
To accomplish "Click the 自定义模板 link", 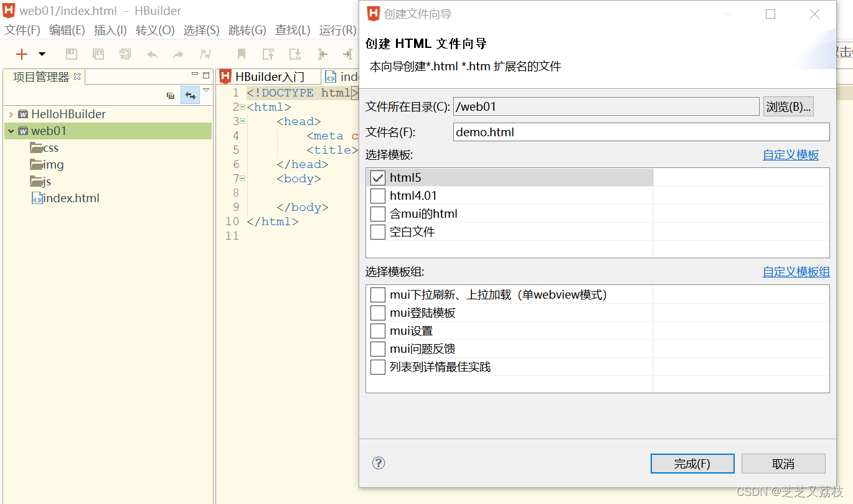I will pyautogui.click(x=791, y=155).
